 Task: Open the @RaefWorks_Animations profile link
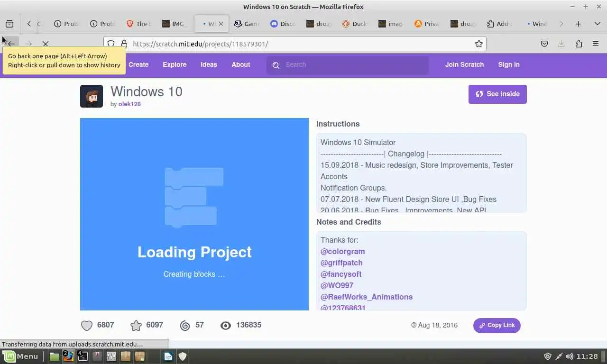click(367, 297)
